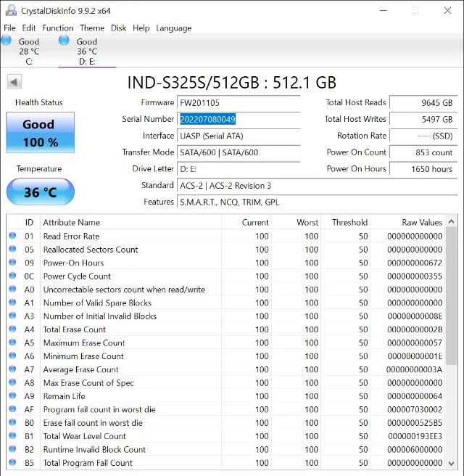Click the Features field S.M.A.R.T., NCQ, TRIM, GPL
The width and height of the screenshot is (464, 476).
click(x=317, y=202)
